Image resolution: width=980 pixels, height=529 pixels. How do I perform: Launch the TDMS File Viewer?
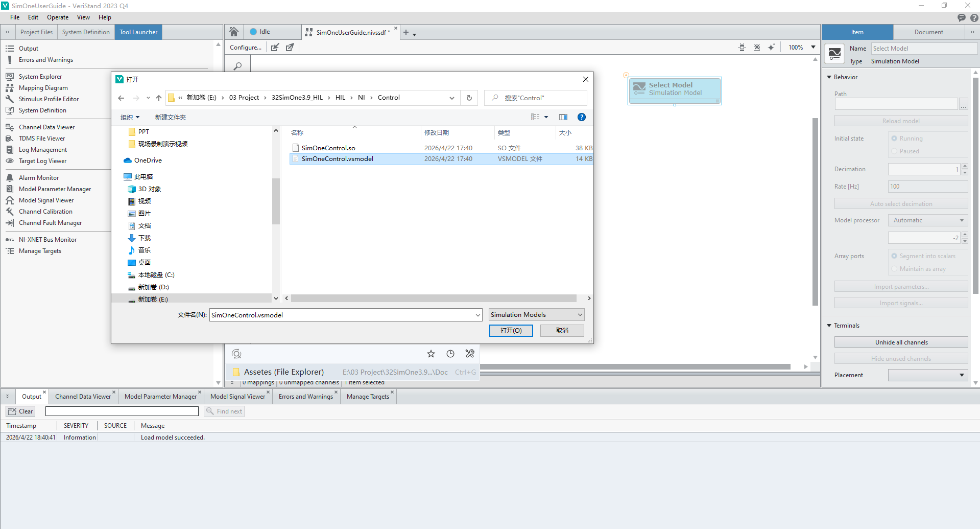[42, 139]
